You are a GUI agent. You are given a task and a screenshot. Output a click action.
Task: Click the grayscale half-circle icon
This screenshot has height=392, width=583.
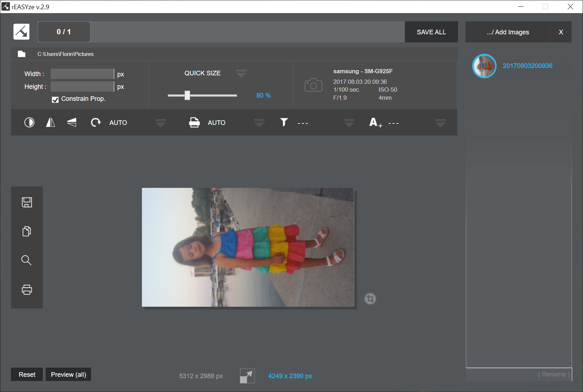29,122
